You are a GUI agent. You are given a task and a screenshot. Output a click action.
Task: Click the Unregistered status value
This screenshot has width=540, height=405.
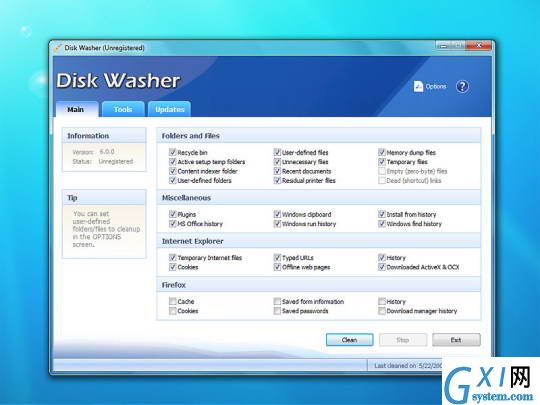116,161
